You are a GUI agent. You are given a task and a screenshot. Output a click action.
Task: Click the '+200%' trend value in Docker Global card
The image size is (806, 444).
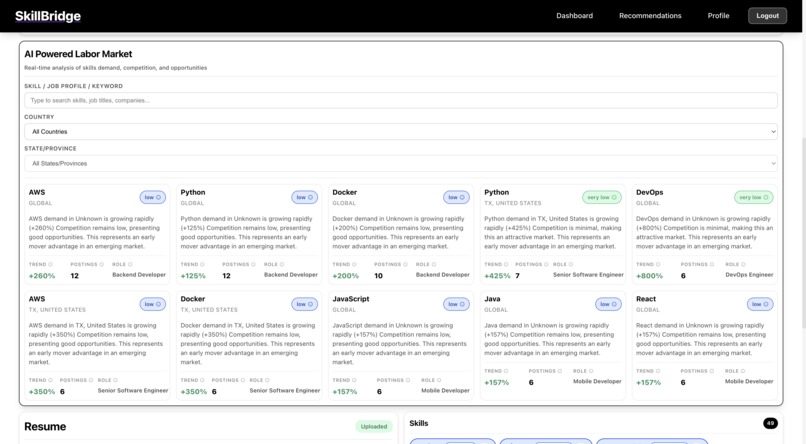click(x=345, y=276)
